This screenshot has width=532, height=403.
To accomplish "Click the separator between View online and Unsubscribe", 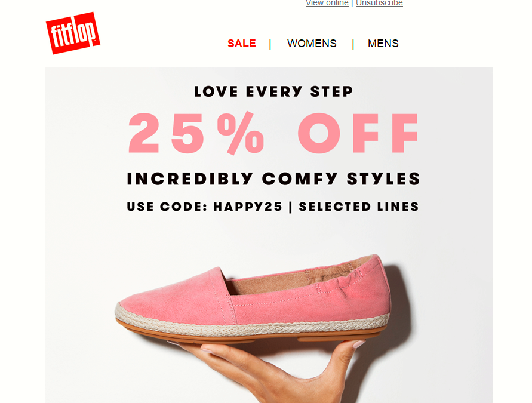I will pyautogui.click(x=352, y=3).
